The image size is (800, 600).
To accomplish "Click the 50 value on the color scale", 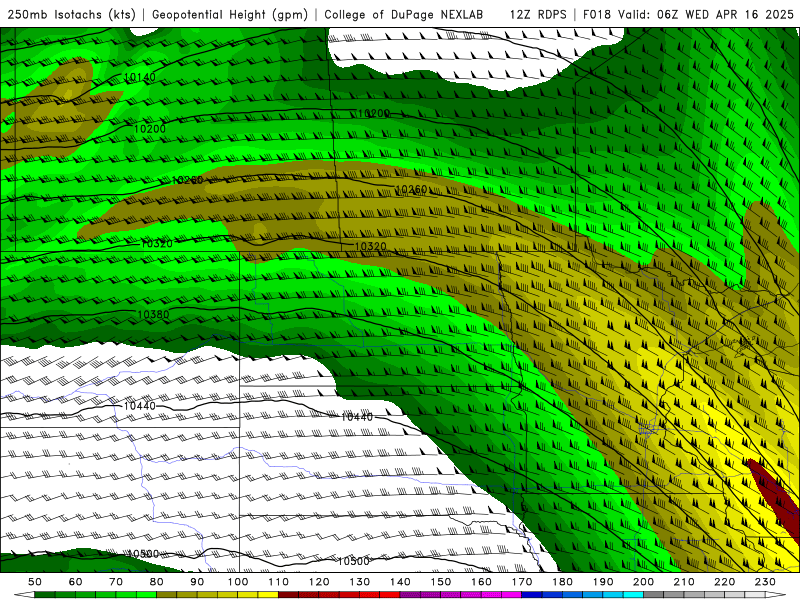I will [35, 582].
